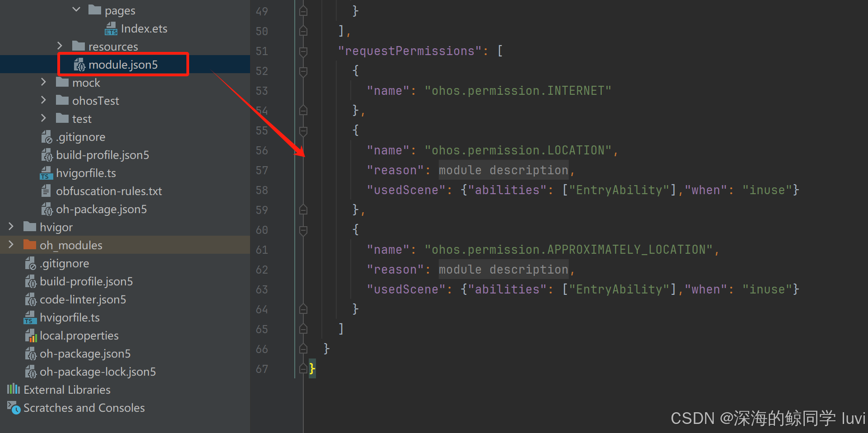The width and height of the screenshot is (868, 433).
Task: Click the Index.ets file icon
Action: pos(111,28)
